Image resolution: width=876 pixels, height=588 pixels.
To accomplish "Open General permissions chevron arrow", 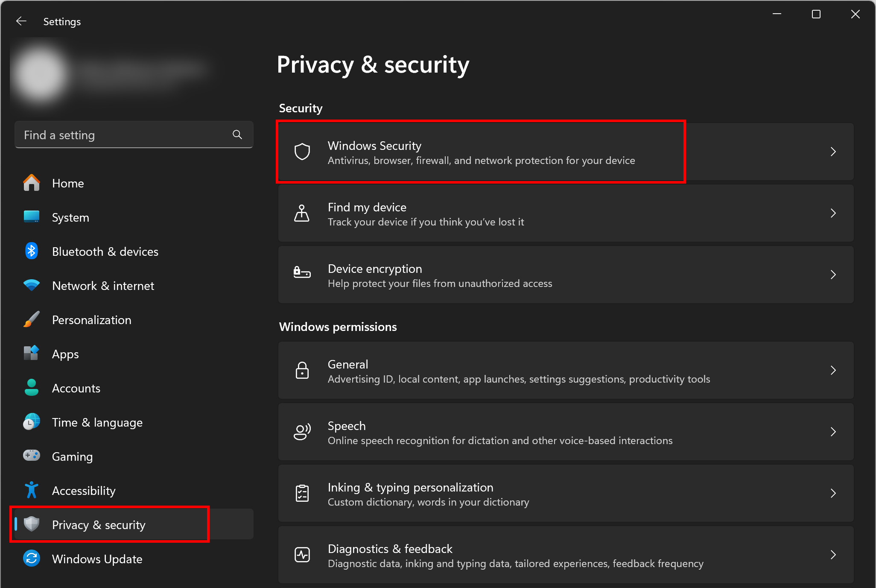I will (x=833, y=370).
